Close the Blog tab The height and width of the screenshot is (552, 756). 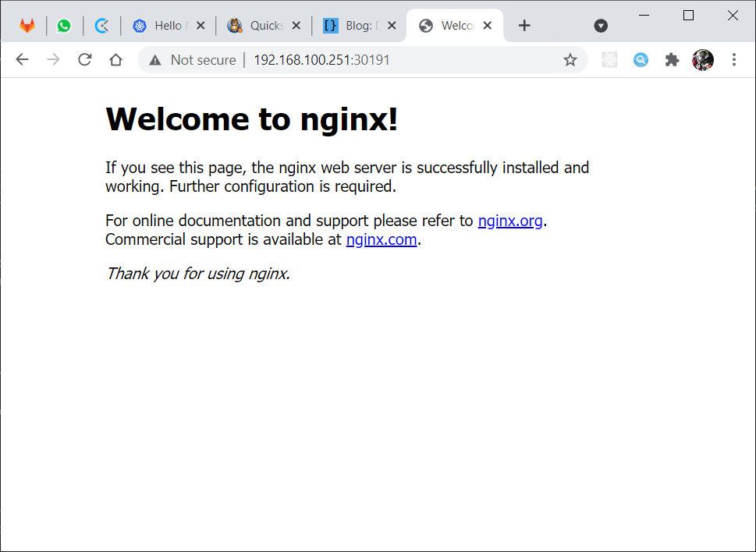click(392, 26)
